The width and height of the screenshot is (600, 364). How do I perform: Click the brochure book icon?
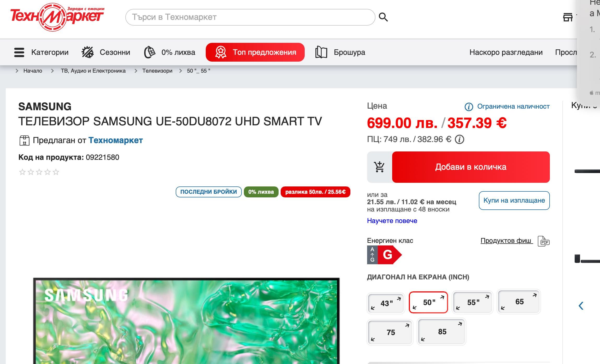click(x=321, y=52)
